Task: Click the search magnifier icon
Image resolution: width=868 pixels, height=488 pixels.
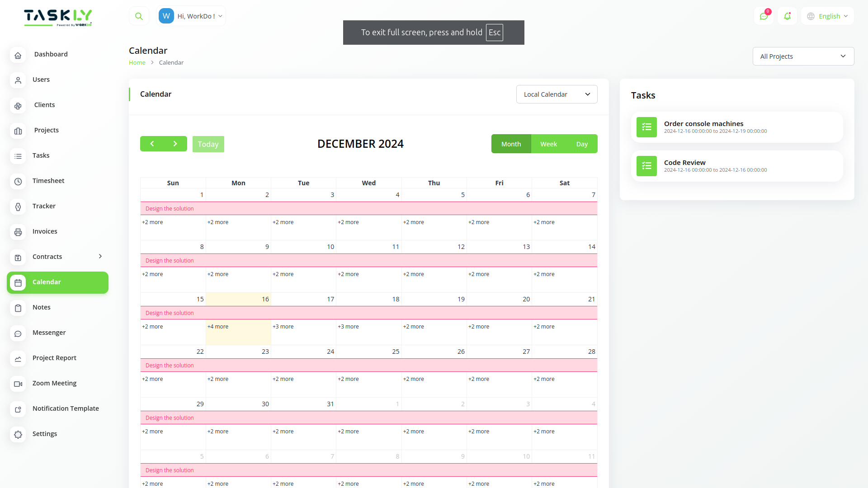Action: [139, 16]
